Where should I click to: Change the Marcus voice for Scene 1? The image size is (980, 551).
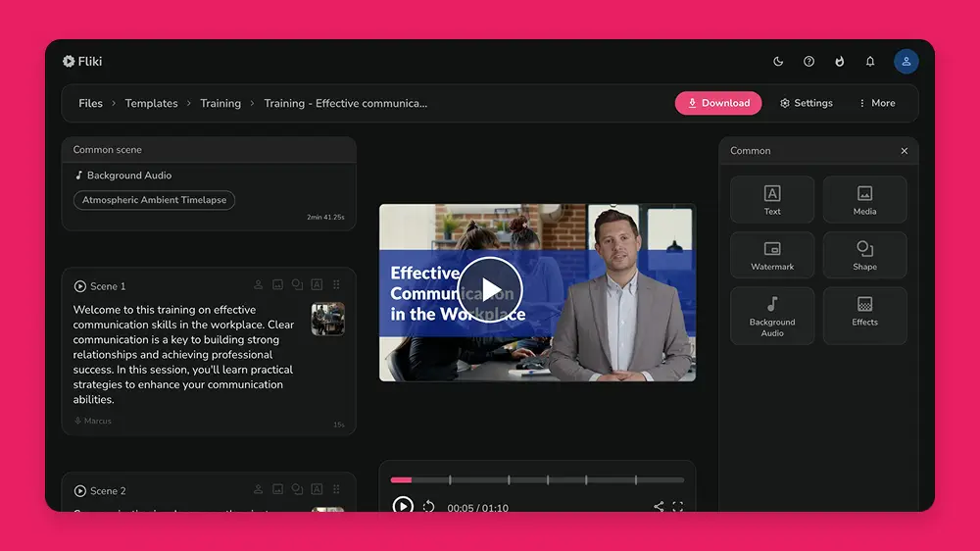click(x=92, y=421)
